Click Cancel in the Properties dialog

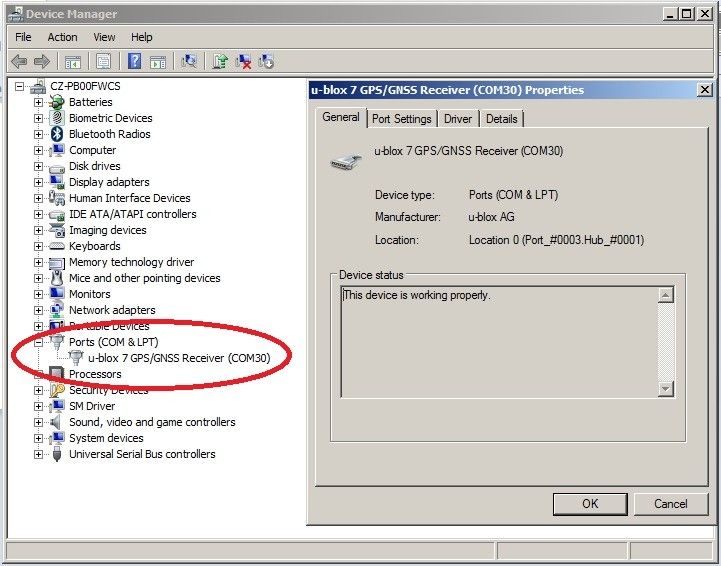pyautogui.click(x=670, y=504)
